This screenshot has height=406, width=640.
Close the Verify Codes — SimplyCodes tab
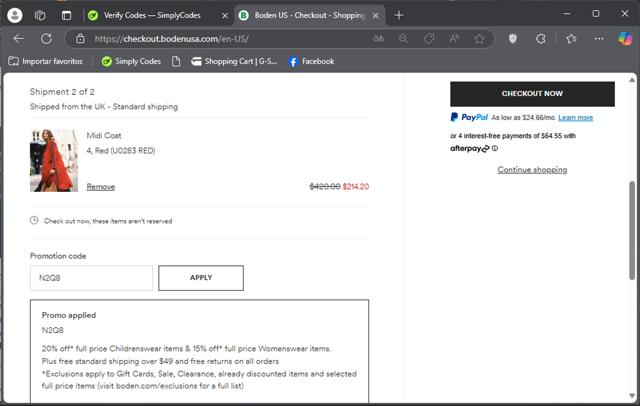(x=225, y=16)
